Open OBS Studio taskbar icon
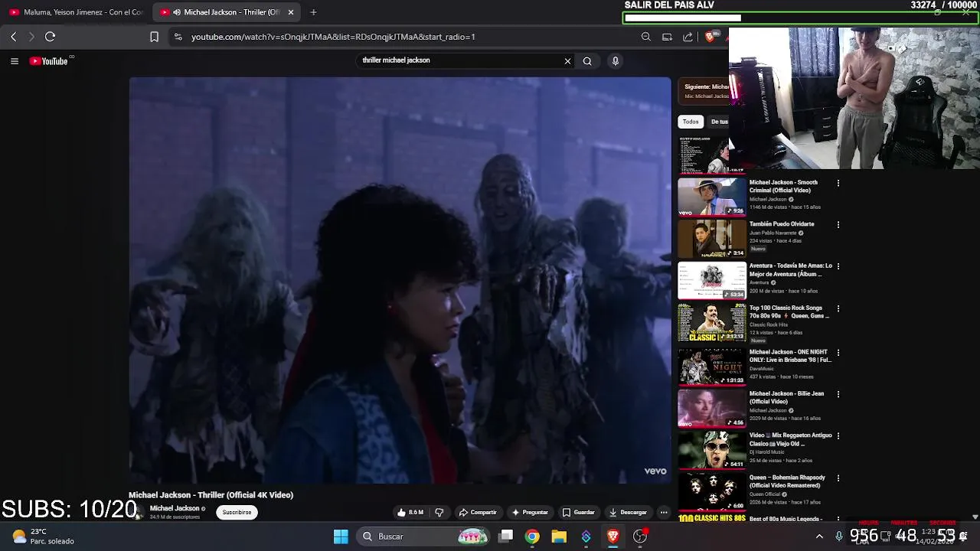This screenshot has width=980, height=551. pyautogui.click(x=640, y=536)
